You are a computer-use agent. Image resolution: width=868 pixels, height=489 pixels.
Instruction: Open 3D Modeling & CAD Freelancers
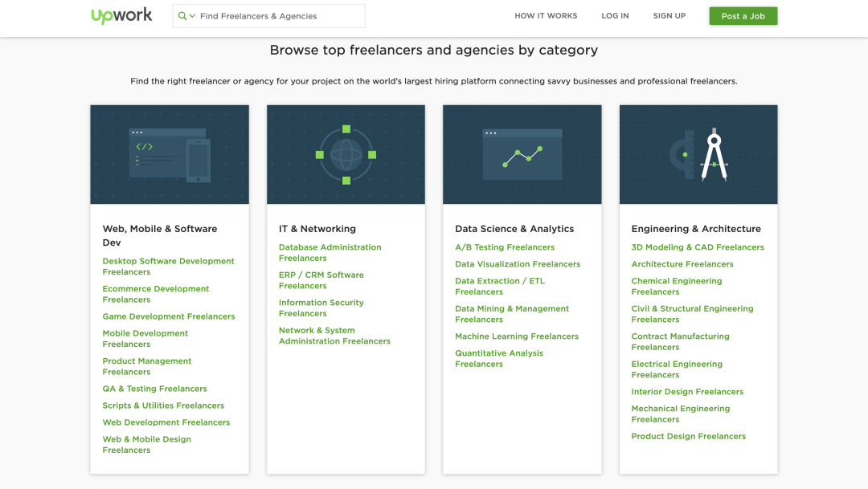coord(698,247)
